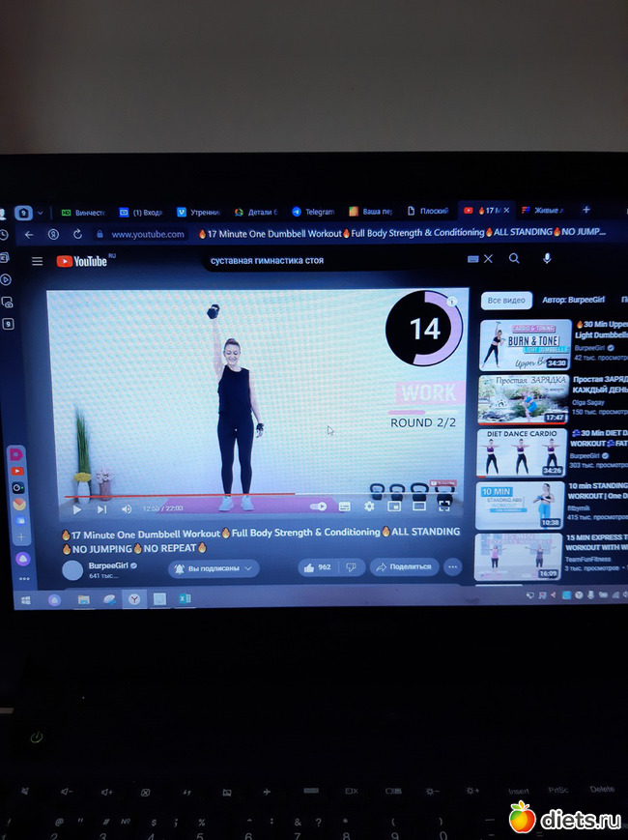
Task: Click the 'Поделиться' share button
Action: [406, 566]
